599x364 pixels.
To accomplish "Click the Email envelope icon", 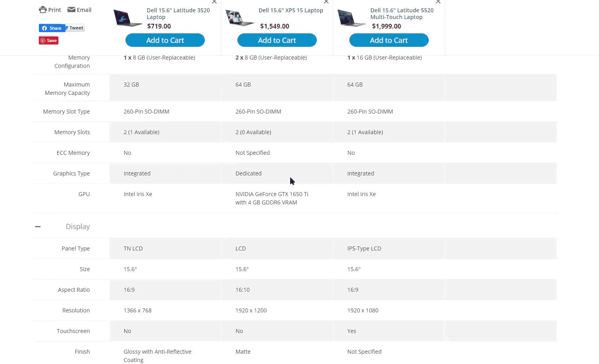I will [71, 10].
